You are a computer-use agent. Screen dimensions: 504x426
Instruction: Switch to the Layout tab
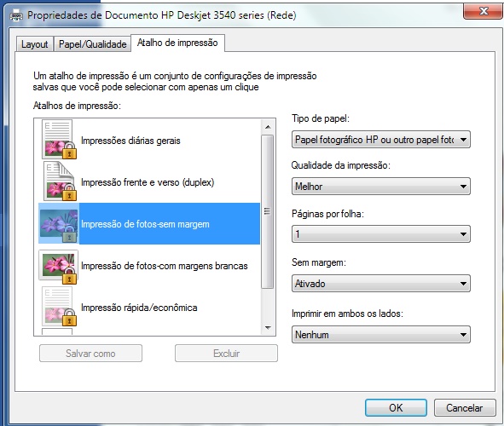click(x=34, y=44)
